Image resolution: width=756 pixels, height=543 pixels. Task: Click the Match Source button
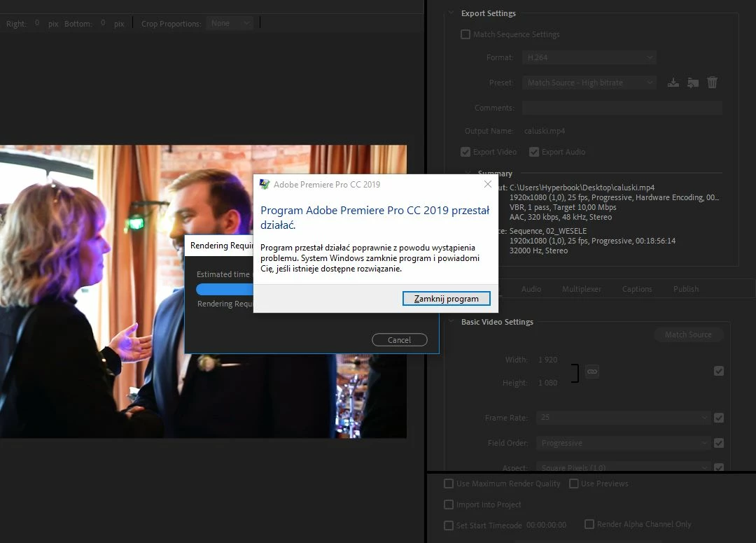pos(688,334)
